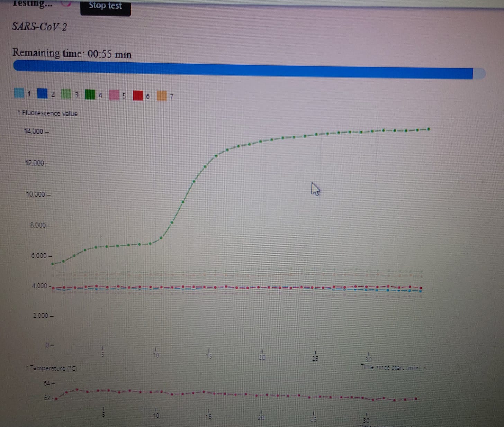Toggle series 6 red legend swatch
The image size is (504, 427).
click(x=138, y=95)
